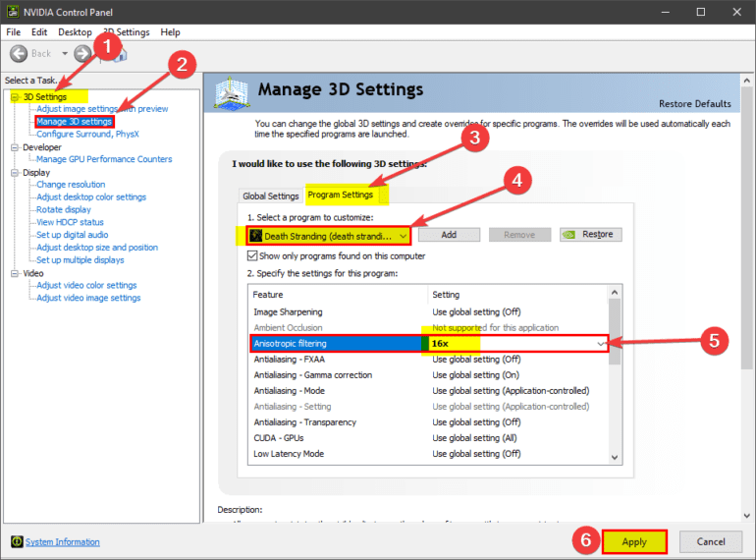The image size is (756, 560).
Task: Click the Back arrow toolbar icon
Action: pyautogui.click(x=20, y=53)
